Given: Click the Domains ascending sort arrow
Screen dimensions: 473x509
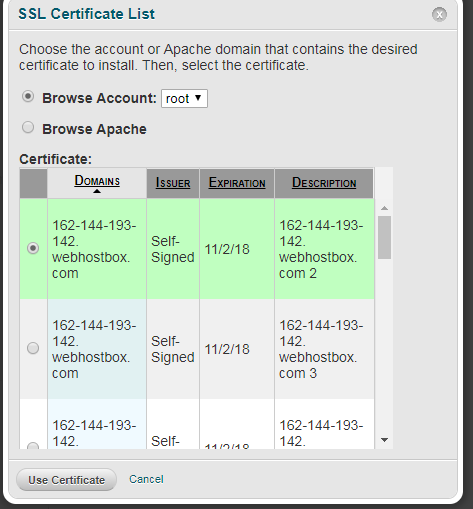Looking at the screenshot, I should pos(97,191).
